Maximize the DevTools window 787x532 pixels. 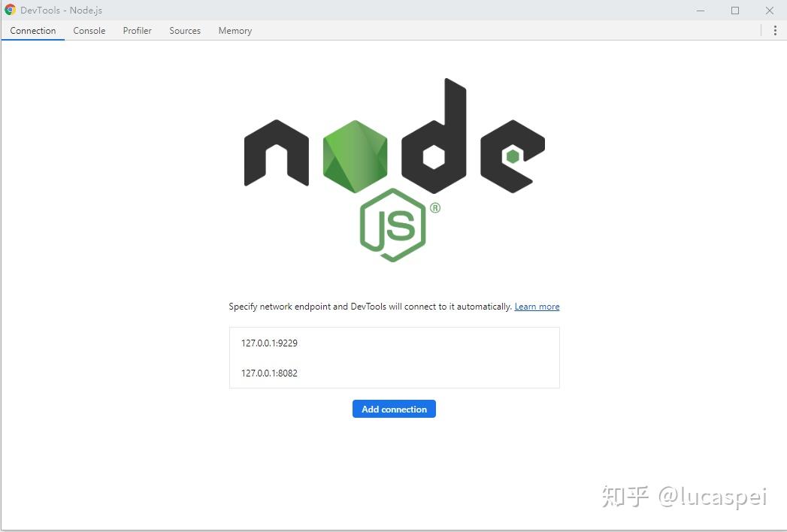735,10
